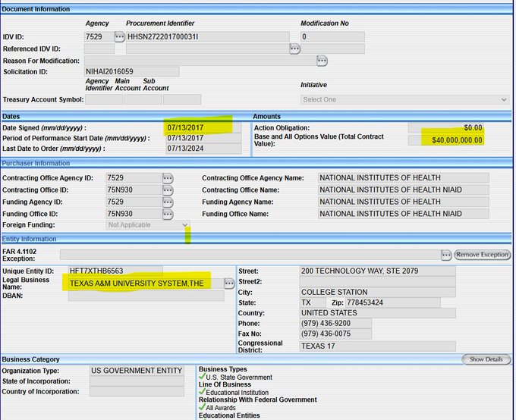Click the Base and All Options Value field
The height and width of the screenshot is (420, 516).
[x=445, y=140]
